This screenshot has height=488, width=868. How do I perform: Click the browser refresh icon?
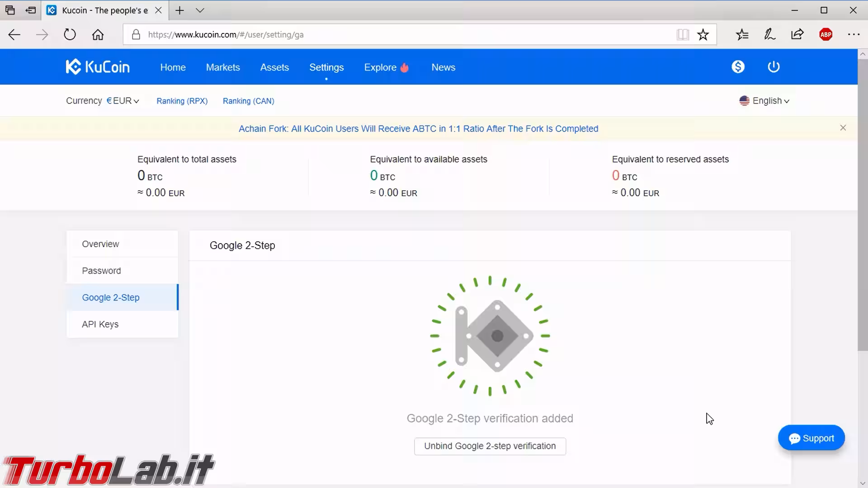coord(70,34)
